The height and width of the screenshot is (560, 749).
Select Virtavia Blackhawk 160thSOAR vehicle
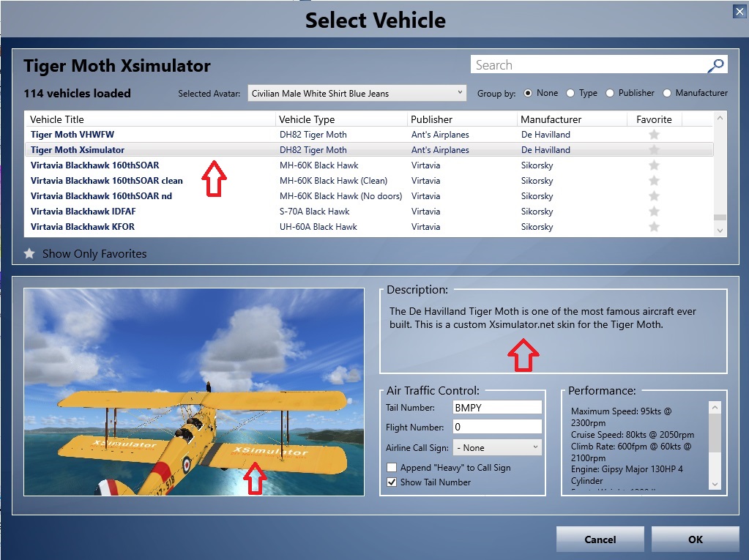[x=94, y=165]
